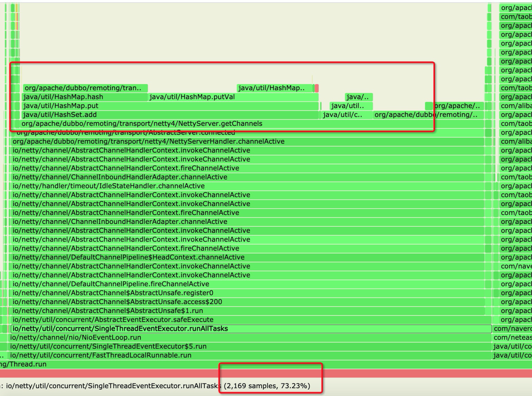Click the highlighted SingleThreadEventExecutor.runAllTasks frame
Image resolution: width=532 pixels, height=396 pixels.
[251, 329]
